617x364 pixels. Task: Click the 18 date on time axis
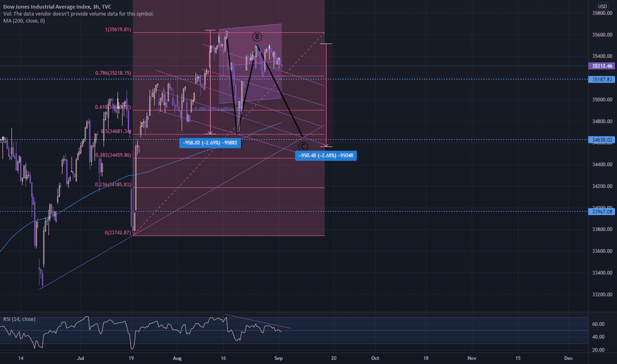click(x=426, y=359)
